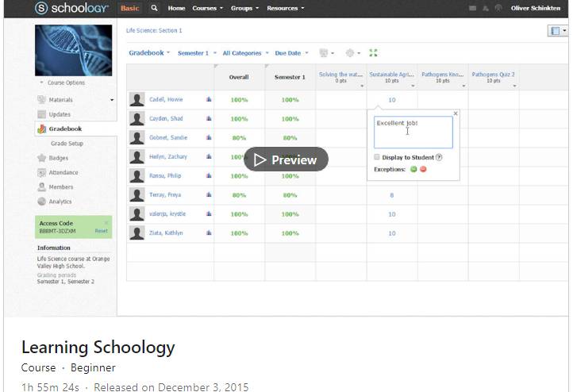View Kathlyn Ziata's grade report icon
The height and width of the screenshot is (392, 573).
209,233
